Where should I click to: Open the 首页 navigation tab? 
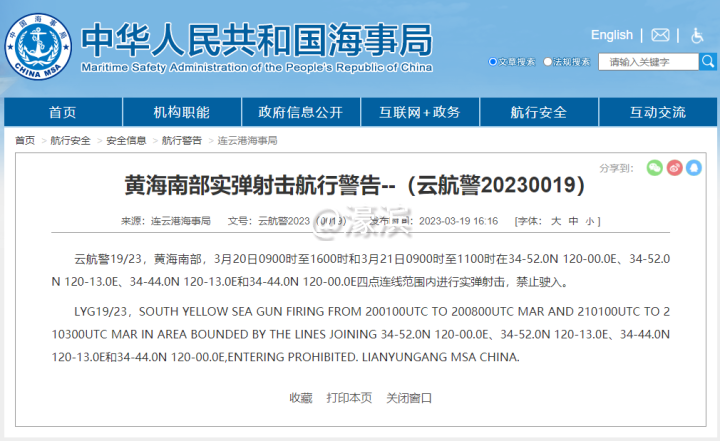tap(63, 112)
